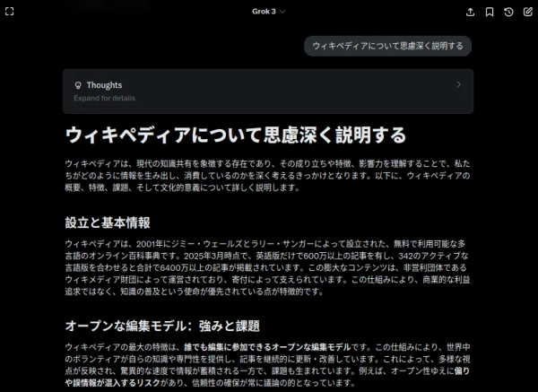
Task: Toggle fullscreen mode icon in top-left corner
Action: click(x=11, y=12)
